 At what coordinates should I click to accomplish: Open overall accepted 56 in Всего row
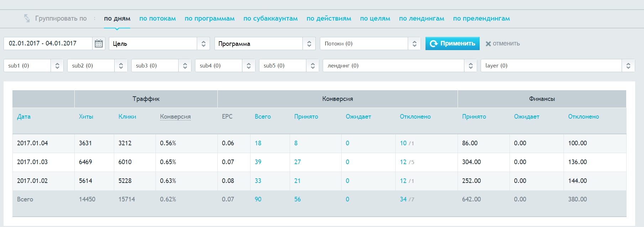coord(297,199)
